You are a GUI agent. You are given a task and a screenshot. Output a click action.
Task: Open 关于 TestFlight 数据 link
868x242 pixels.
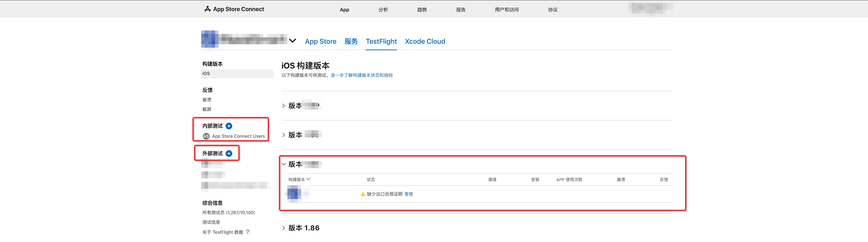point(223,232)
